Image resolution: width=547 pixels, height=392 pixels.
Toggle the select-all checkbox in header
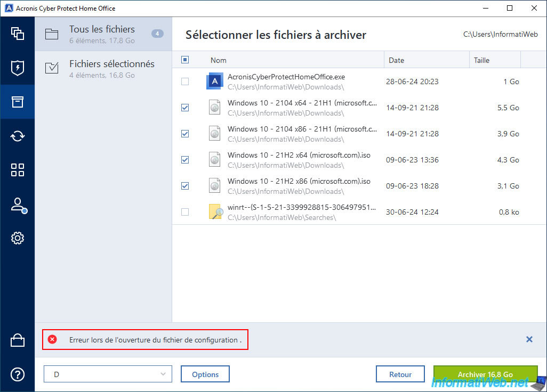point(185,60)
